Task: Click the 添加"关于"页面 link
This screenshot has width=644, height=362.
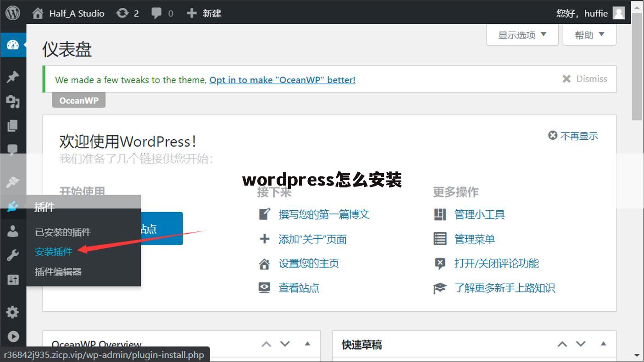Action: click(312, 239)
